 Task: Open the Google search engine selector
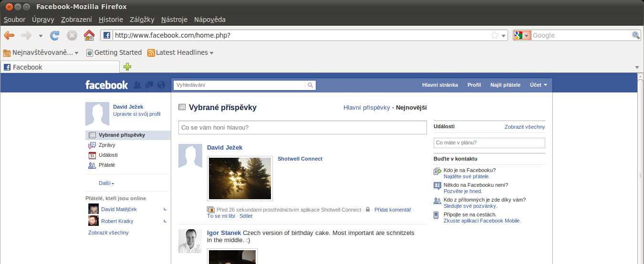pos(522,35)
